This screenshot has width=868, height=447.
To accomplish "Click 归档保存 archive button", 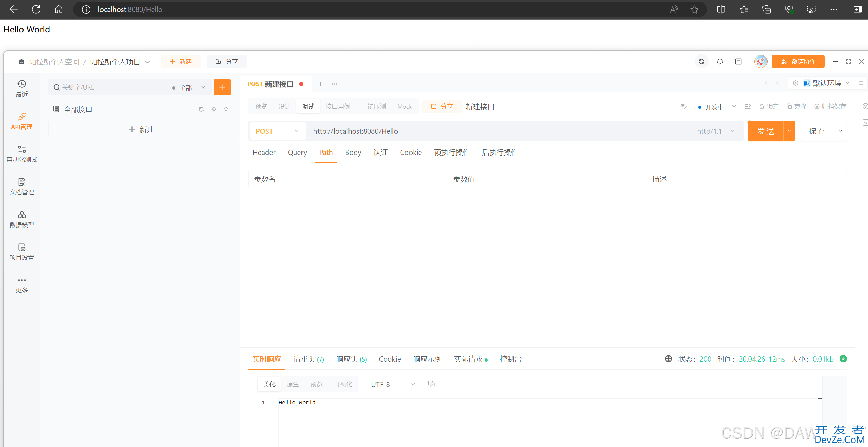I will point(830,107).
